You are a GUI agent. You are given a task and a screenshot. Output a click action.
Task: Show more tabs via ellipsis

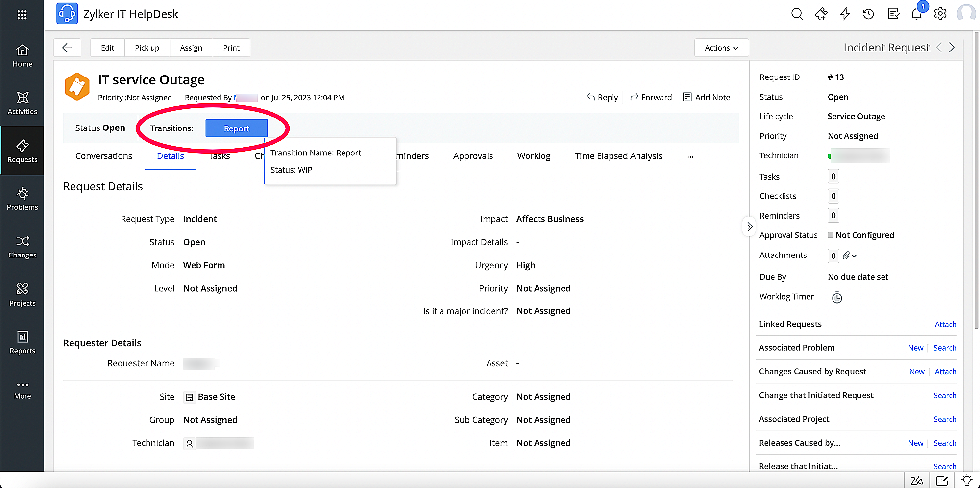point(690,156)
